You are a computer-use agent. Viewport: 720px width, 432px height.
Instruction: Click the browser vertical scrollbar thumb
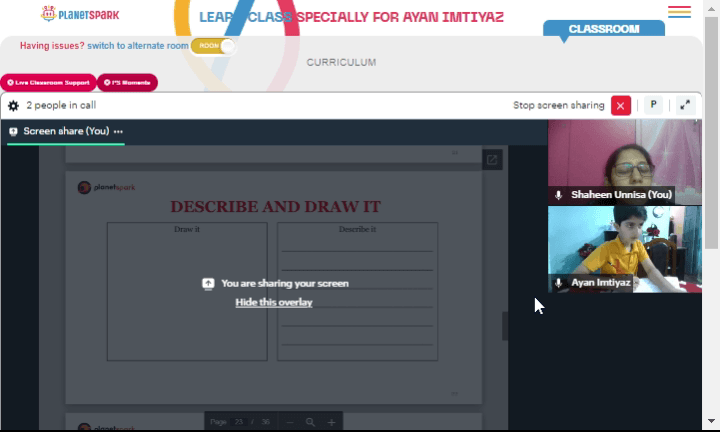tap(711, 133)
